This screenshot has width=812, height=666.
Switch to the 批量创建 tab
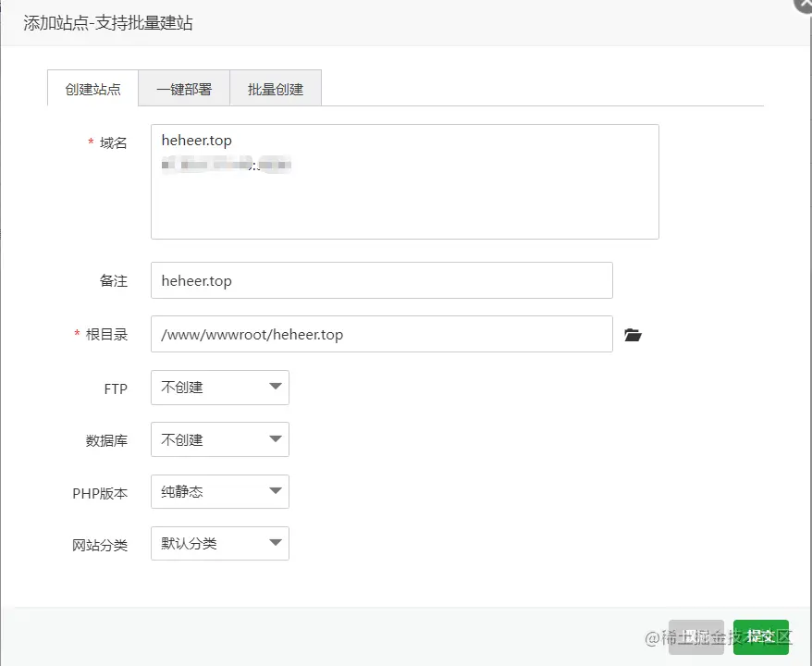click(276, 89)
